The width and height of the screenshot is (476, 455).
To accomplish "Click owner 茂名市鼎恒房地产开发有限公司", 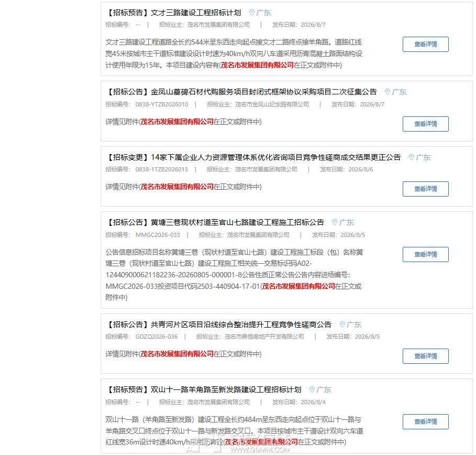I will pos(264,337).
